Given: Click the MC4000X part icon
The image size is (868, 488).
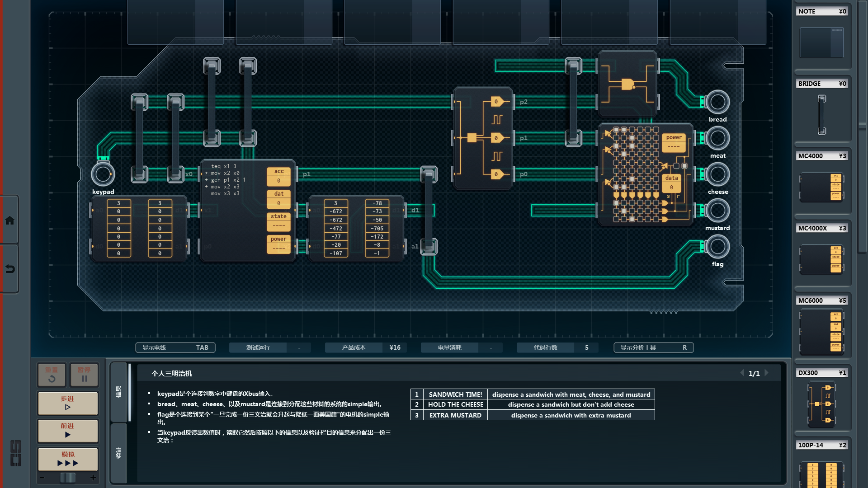Looking at the screenshot, I should coord(821,259).
